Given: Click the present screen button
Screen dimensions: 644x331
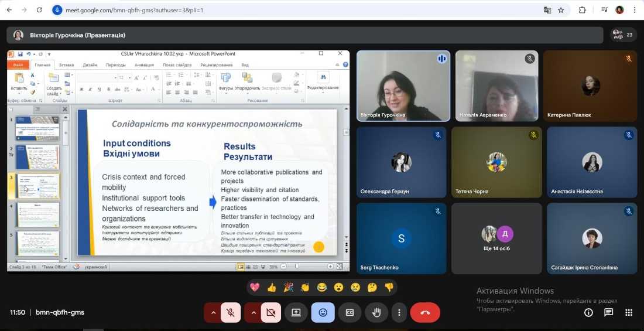Looking at the screenshot, I should coord(296,312).
